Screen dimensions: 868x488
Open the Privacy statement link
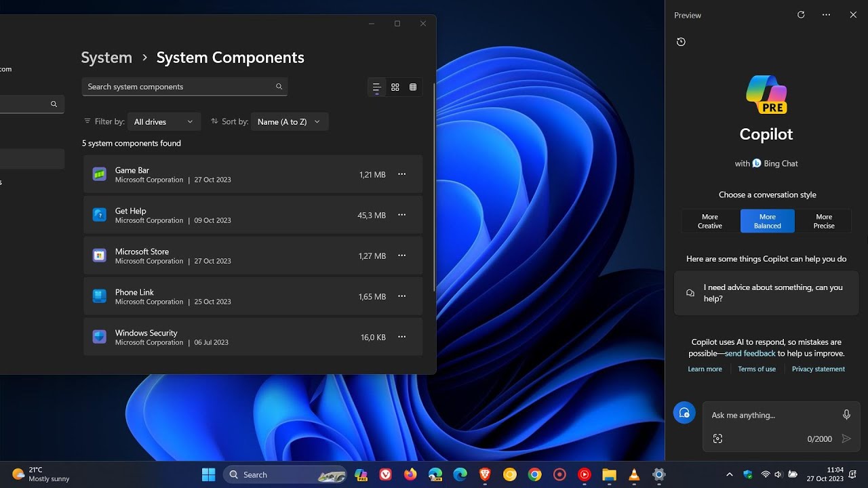[818, 369]
